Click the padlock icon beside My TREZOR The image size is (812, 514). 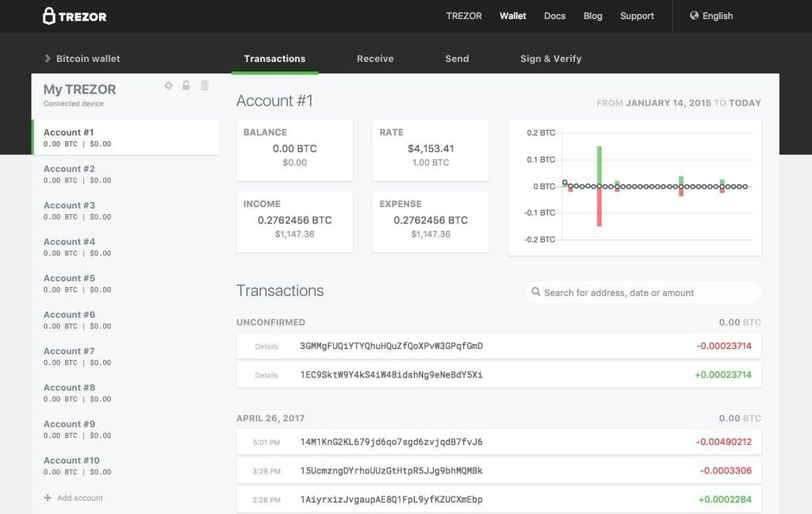pos(186,86)
